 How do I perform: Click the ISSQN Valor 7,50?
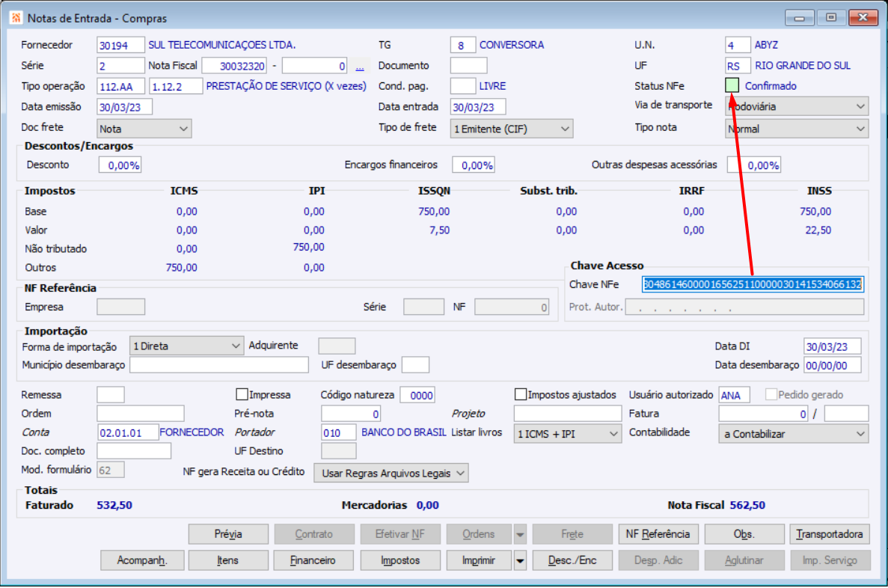pyautogui.click(x=439, y=230)
